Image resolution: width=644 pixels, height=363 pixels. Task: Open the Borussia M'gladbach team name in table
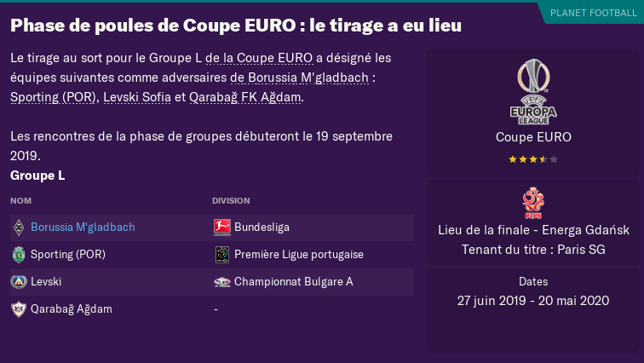pos(83,227)
